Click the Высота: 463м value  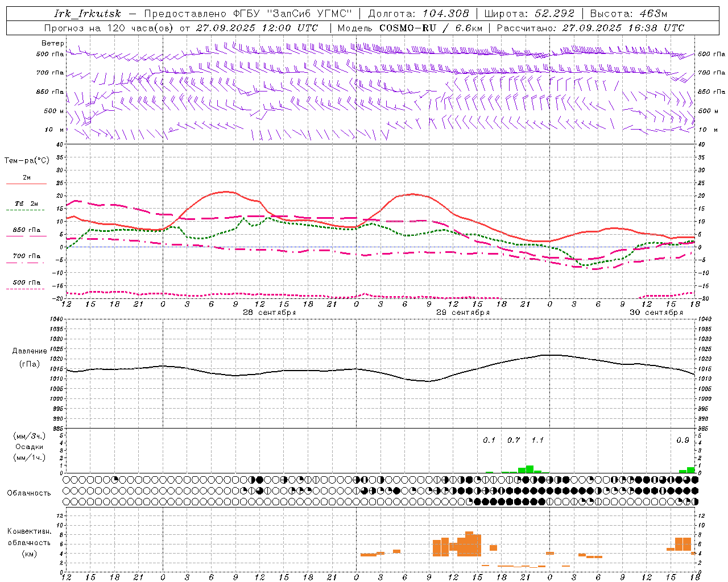(628, 14)
